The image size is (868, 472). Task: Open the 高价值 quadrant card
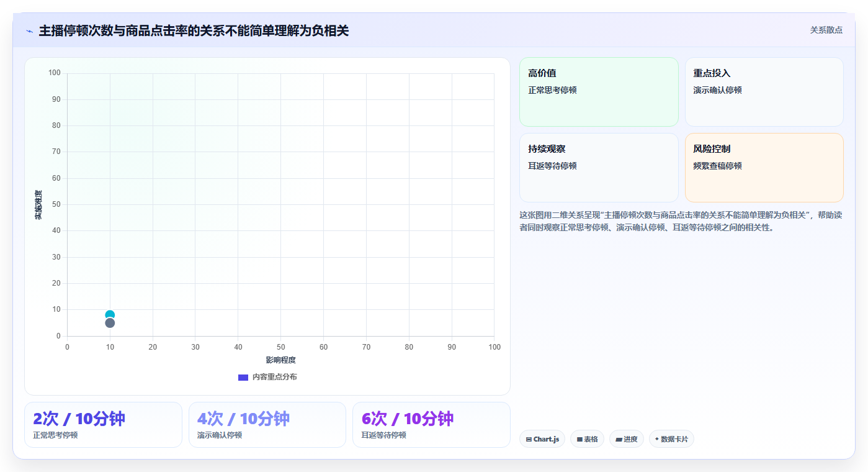pos(599,92)
